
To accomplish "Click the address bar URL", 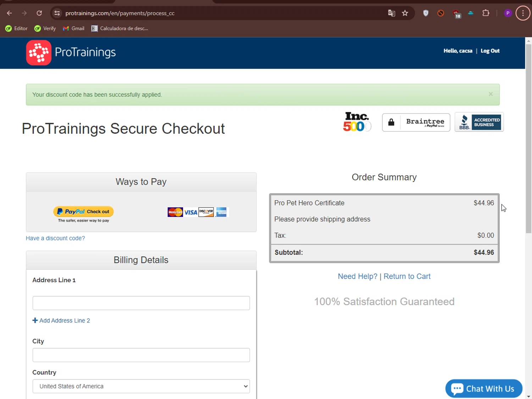I will click(120, 13).
